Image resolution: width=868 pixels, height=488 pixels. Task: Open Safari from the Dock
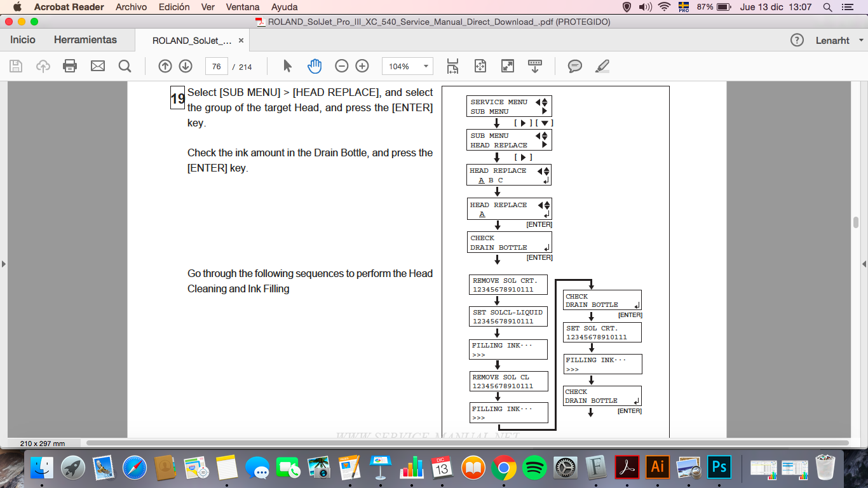[x=135, y=468]
